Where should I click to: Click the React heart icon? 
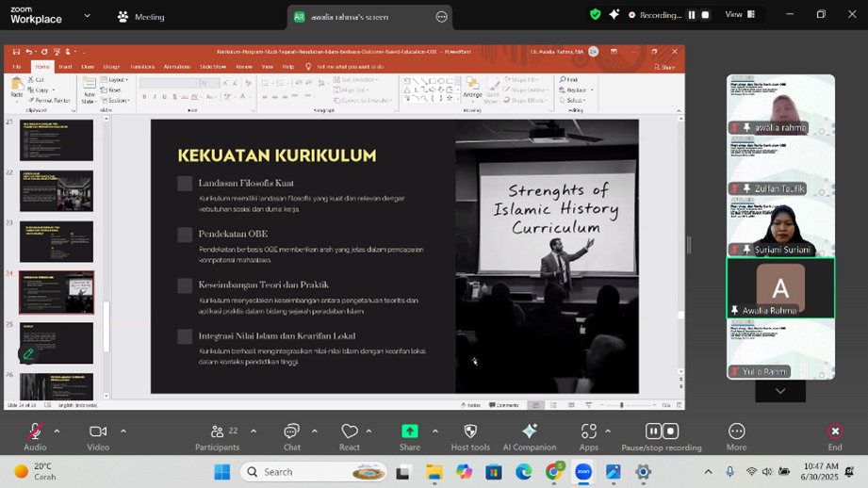point(350,431)
